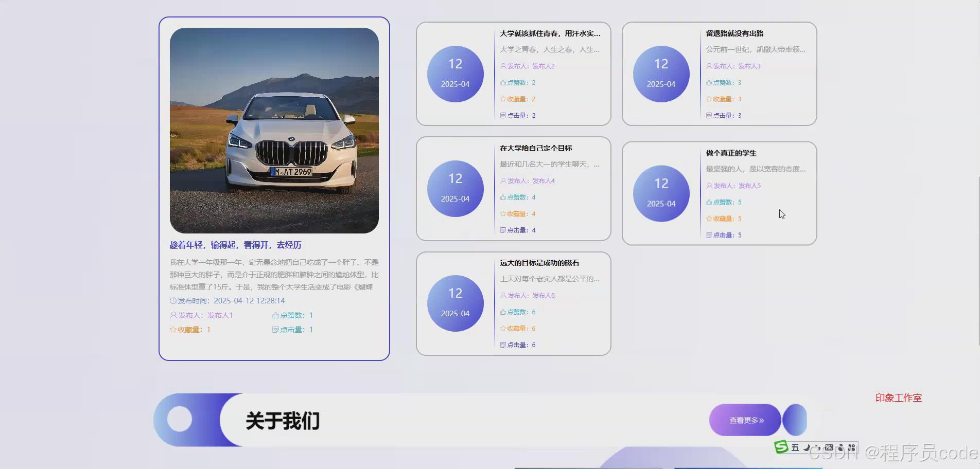This screenshot has width=980, height=469.
Task: Click the account person icon on the Sogou toolbar
Action: (841, 447)
